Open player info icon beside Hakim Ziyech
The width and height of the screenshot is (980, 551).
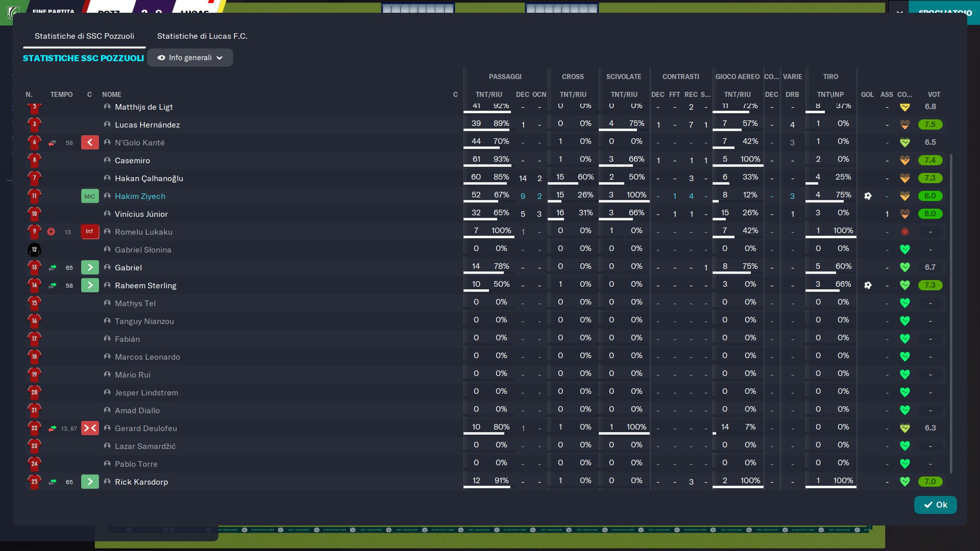pos(107,196)
